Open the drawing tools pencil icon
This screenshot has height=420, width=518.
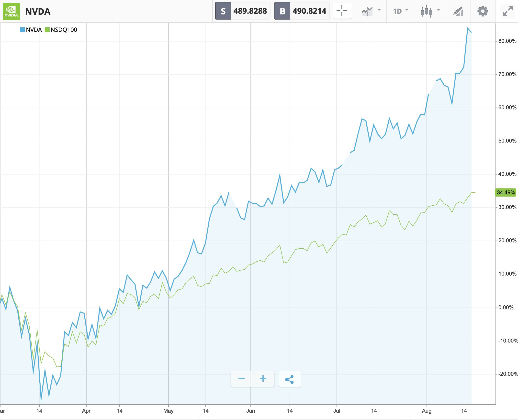(x=458, y=11)
